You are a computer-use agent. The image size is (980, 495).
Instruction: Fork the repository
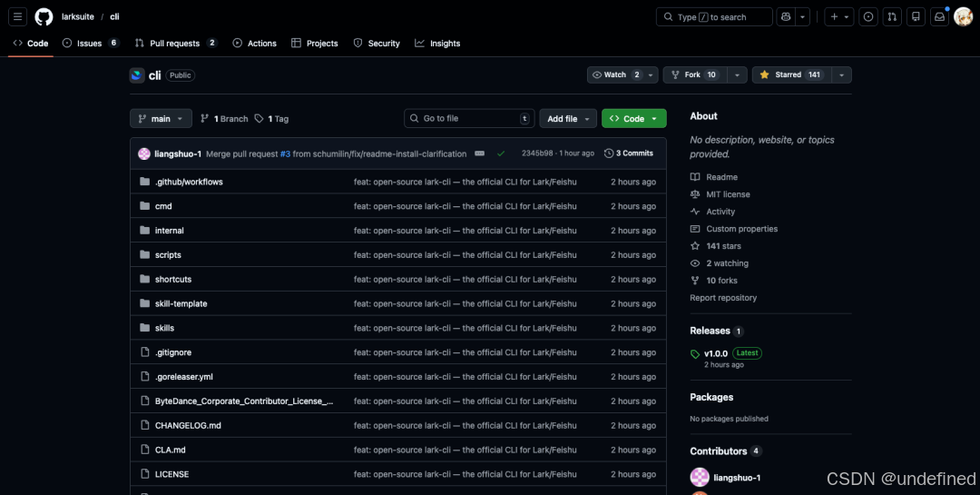695,75
